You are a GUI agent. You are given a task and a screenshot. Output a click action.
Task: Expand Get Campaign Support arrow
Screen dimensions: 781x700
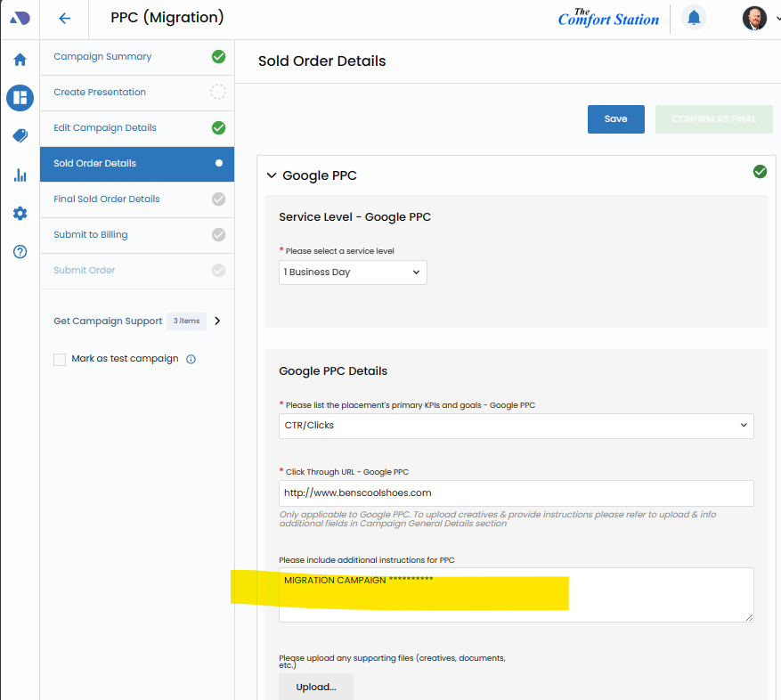point(217,321)
